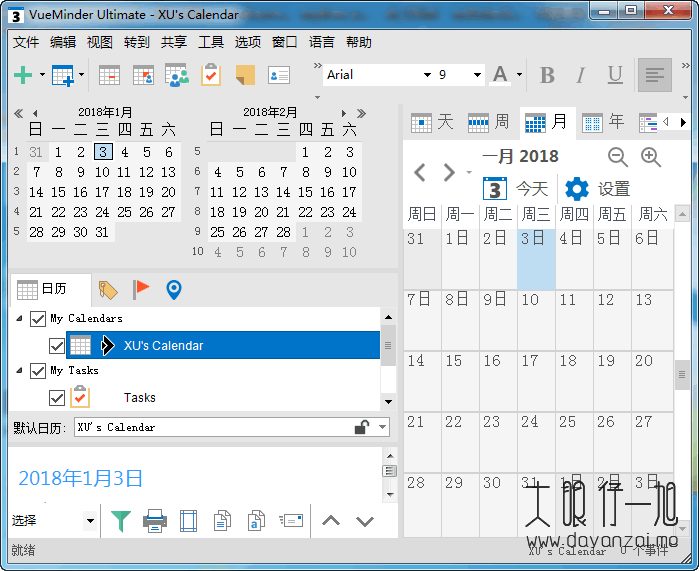Click the shared calendar icon with people
This screenshot has height=571, width=699.
pos(177,75)
